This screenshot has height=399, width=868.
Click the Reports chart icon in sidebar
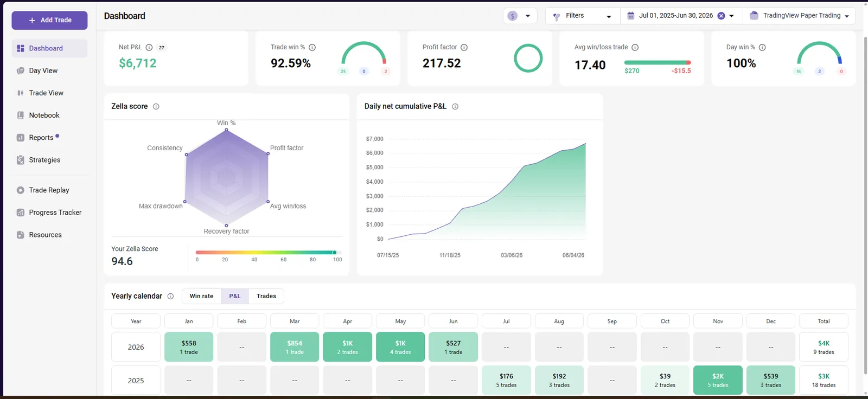click(21, 138)
